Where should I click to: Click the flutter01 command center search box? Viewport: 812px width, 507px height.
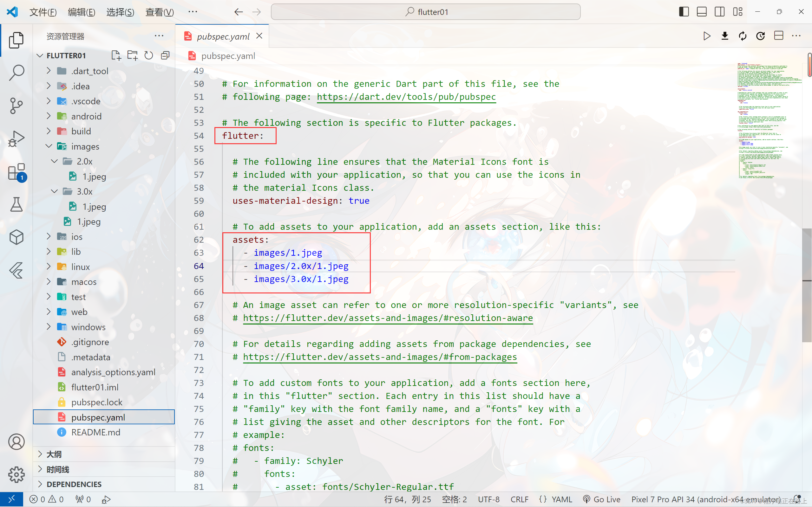pos(425,12)
